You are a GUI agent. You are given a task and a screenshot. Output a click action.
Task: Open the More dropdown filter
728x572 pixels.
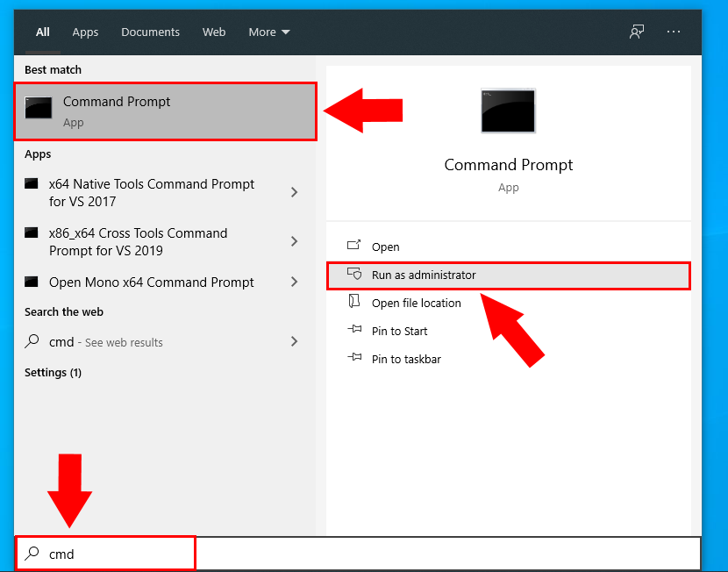pyautogui.click(x=269, y=32)
